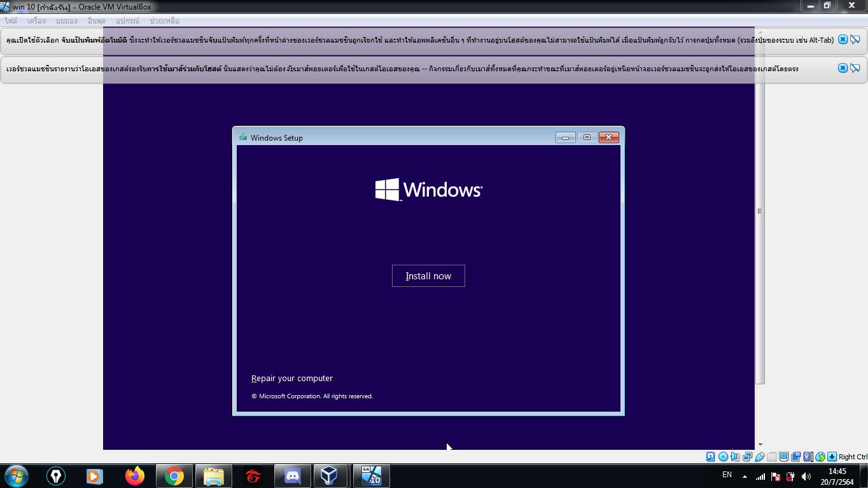Click the VirtualBox title bar icon

pyautogui.click(x=5, y=6)
